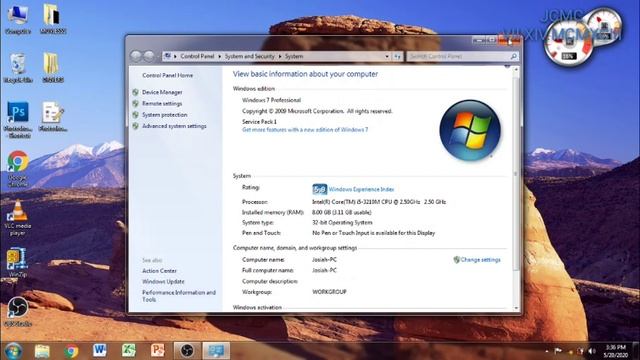Click Control Panel in the address breadcrumb

tap(197, 56)
